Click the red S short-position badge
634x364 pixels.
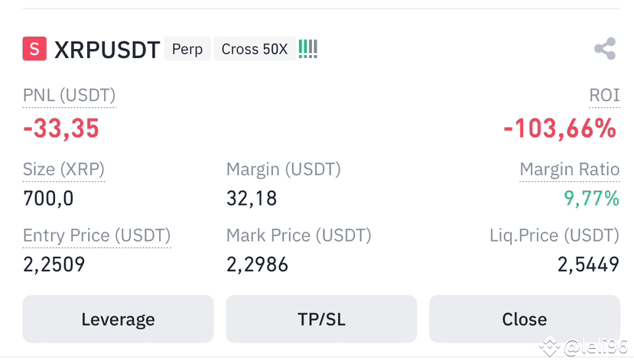(x=34, y=48)
